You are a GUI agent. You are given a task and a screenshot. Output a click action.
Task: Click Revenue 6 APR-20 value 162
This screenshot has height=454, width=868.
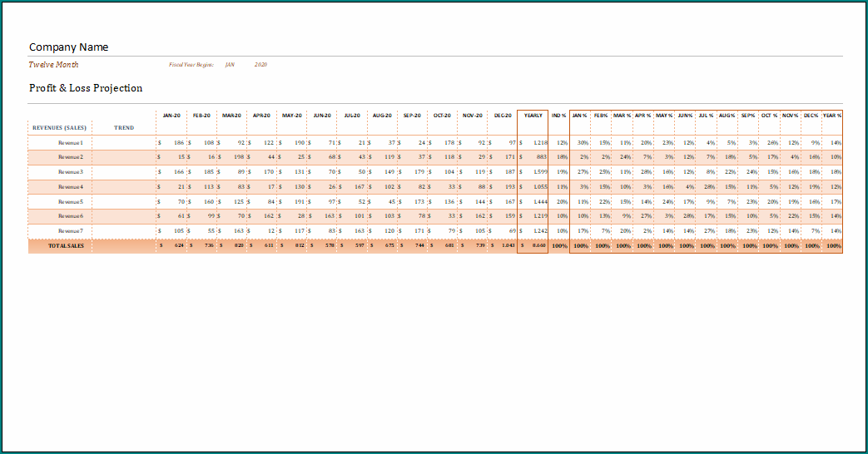click(269, 216)
